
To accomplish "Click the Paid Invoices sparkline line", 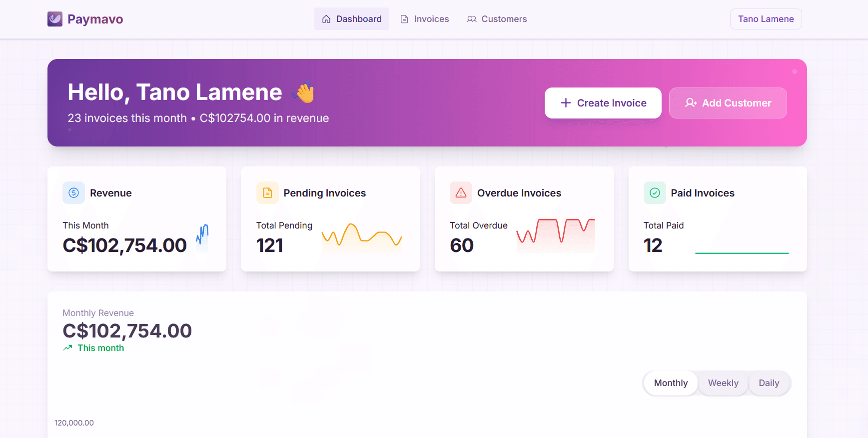I will pos(742,253).
